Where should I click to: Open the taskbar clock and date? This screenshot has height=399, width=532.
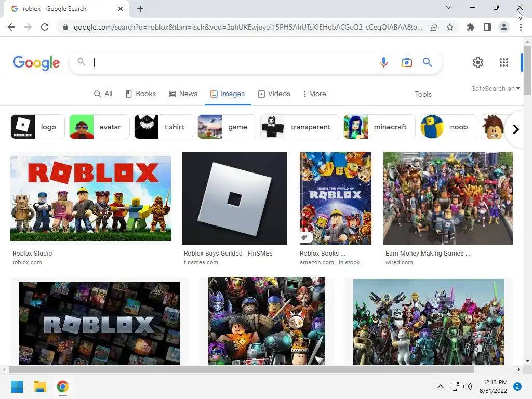(494, 387)
